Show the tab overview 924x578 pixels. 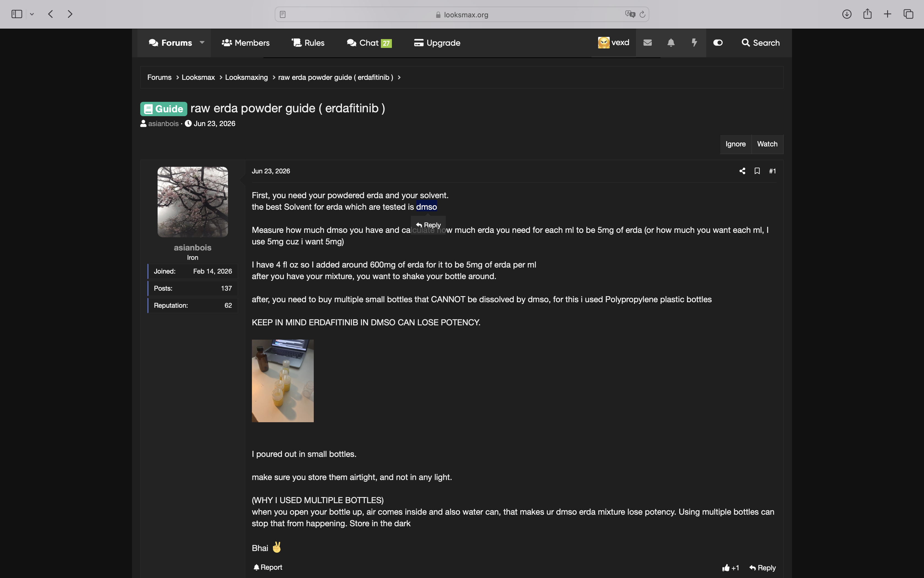[908, 14]
